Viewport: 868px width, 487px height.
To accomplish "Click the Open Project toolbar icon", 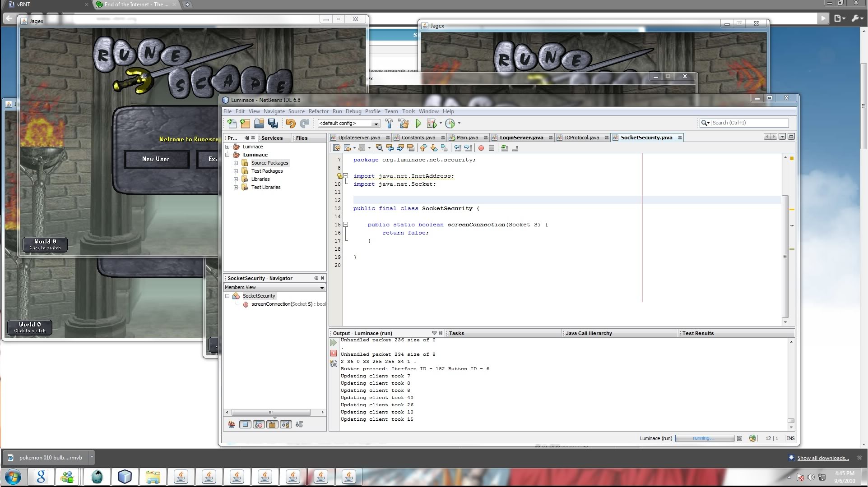I will pos(259,123).
